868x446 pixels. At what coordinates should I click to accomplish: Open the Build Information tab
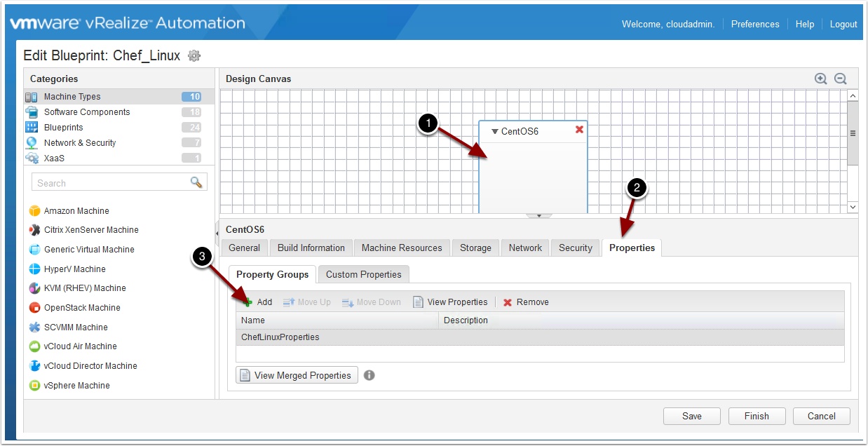coord(311,248)
